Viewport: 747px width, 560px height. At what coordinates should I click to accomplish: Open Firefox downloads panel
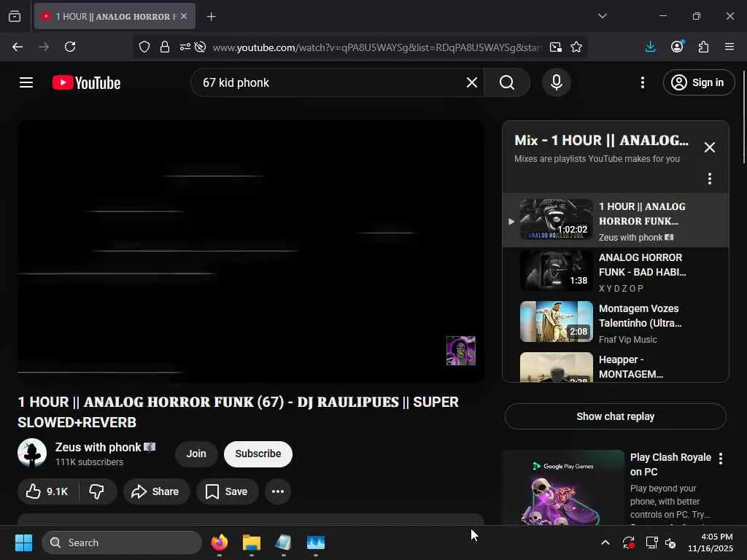coord(650,47)
